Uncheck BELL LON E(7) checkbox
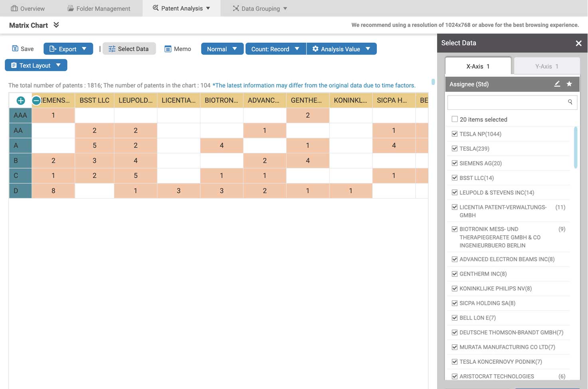Image resolution: width=588 pixels, height=389 pixels. click(x=454, y=318)
